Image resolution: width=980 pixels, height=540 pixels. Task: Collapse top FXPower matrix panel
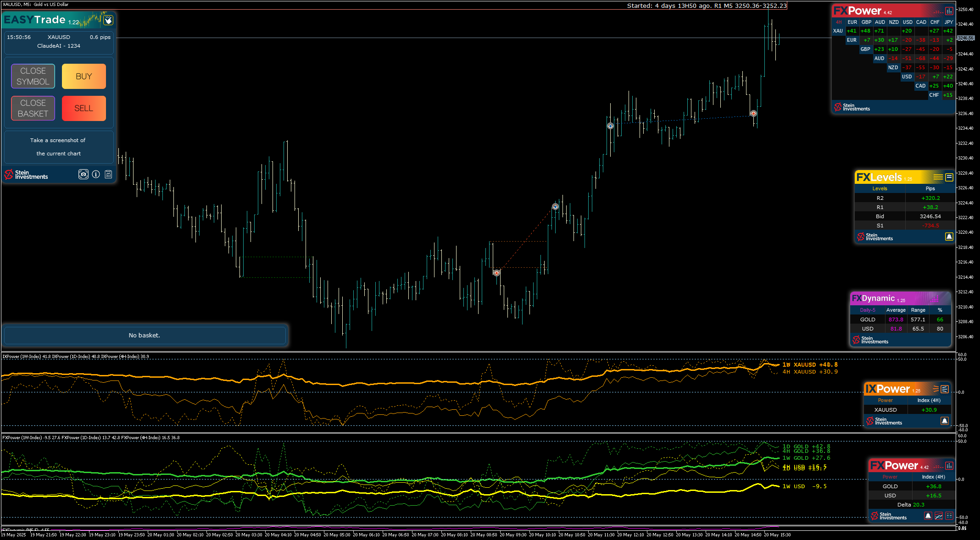949,11
